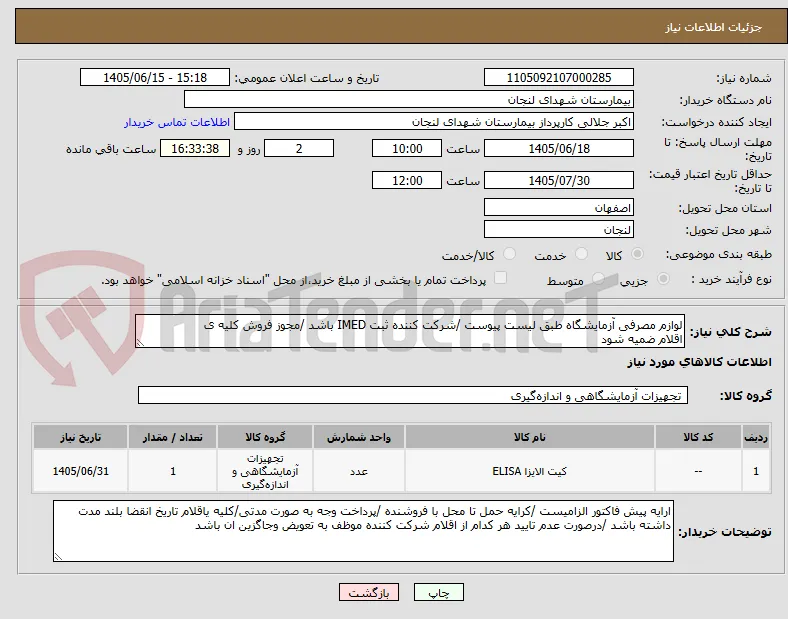Click the goods group field تجهیزات آزمایشگاهی
This screenshot has height=619, width=788.
click(413, 395)
